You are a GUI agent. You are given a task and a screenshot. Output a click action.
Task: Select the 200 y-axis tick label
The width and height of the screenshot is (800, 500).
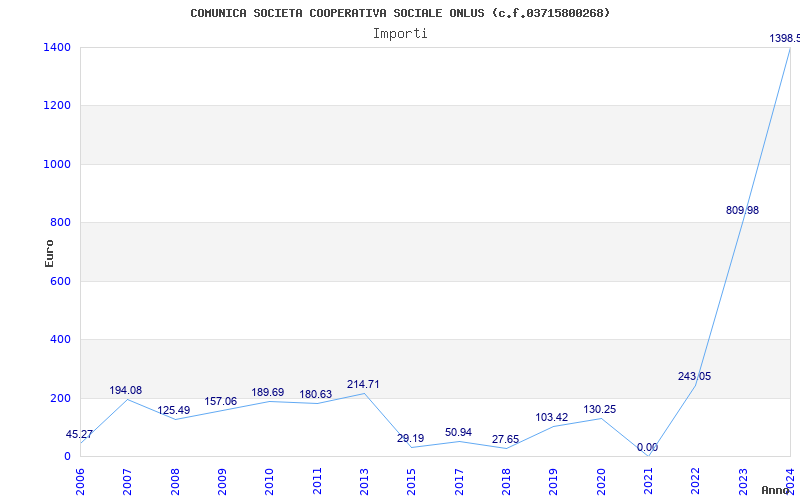[x=60, y=398]
